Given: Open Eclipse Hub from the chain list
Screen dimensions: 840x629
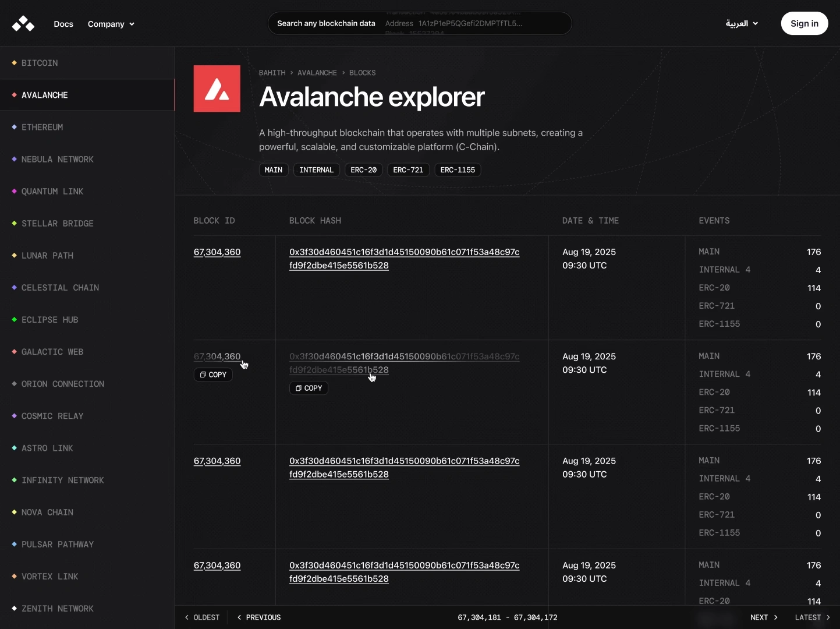Looking at the screenshot, I should 49,320.
